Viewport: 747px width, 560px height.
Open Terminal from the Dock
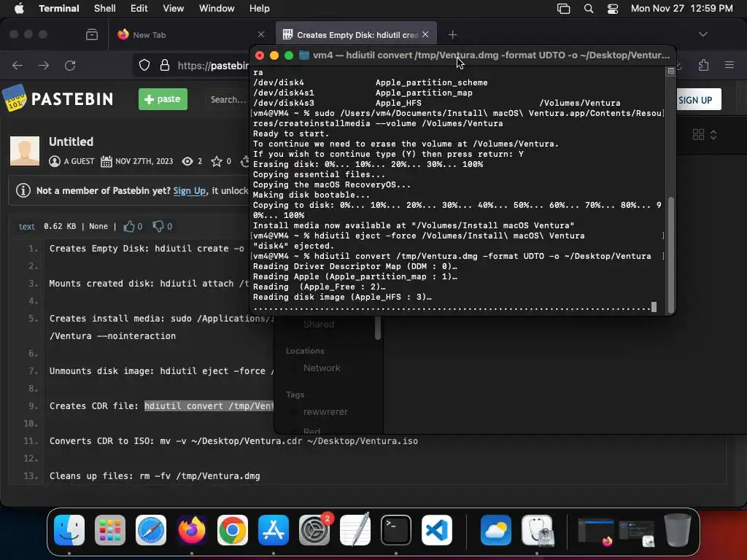click(x=396, y=530)
